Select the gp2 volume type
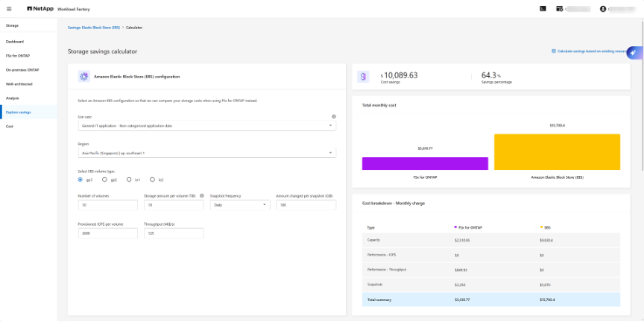This screenshot has height=322, width=644. 105,180
